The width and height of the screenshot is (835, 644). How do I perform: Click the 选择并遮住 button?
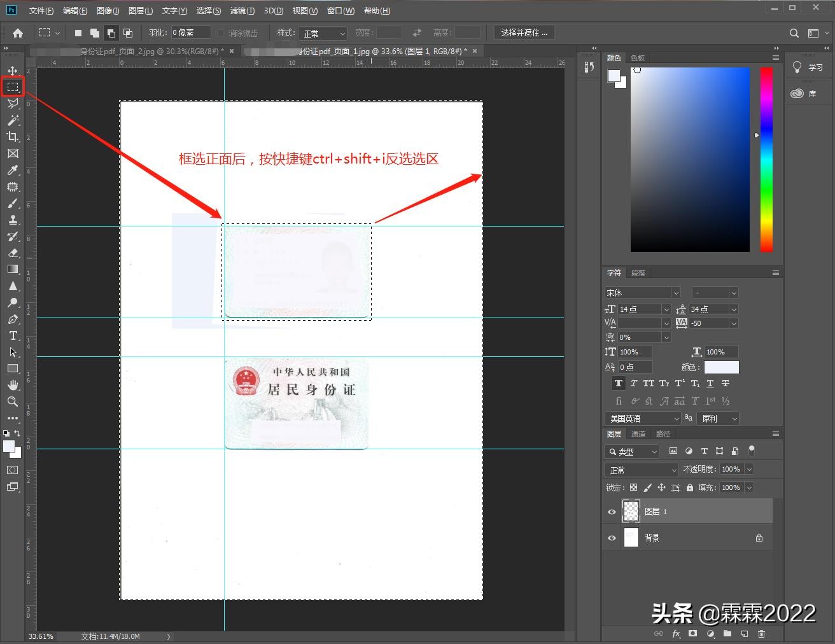coord(524,33)
